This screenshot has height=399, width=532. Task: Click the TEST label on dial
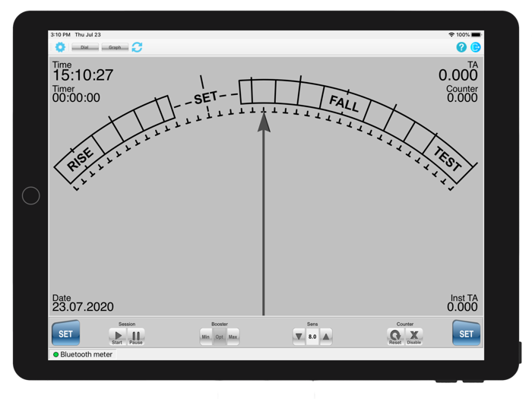[448, 158]
